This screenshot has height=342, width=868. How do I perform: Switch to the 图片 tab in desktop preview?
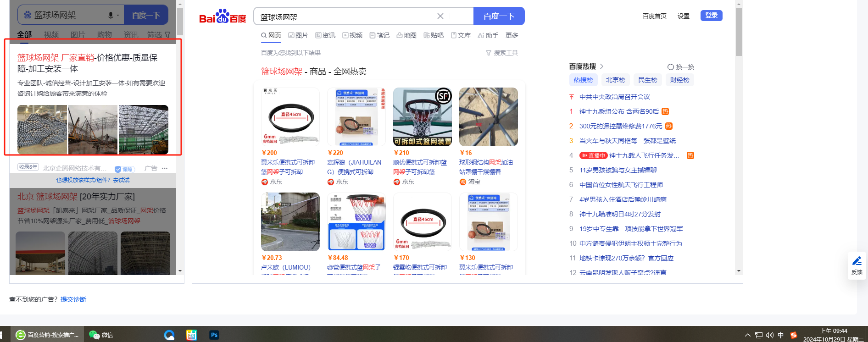tap(298, 35)
